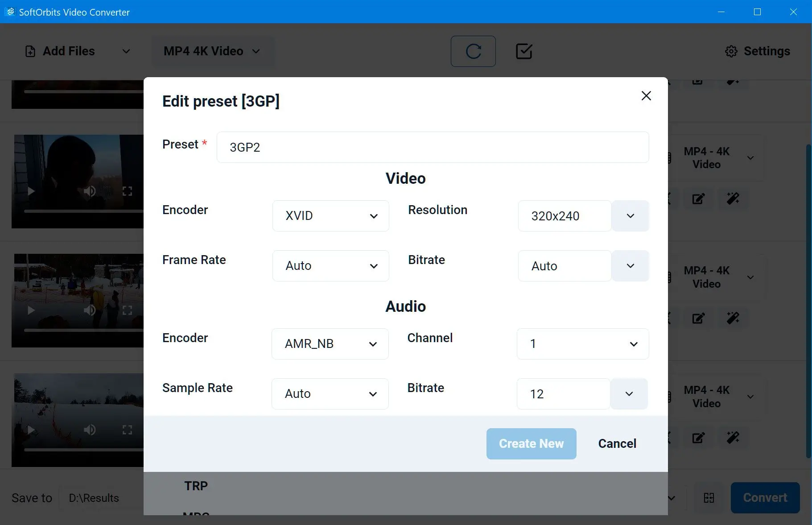Click the Convert button
Screen dimensions: 812x525
point(765,497)
